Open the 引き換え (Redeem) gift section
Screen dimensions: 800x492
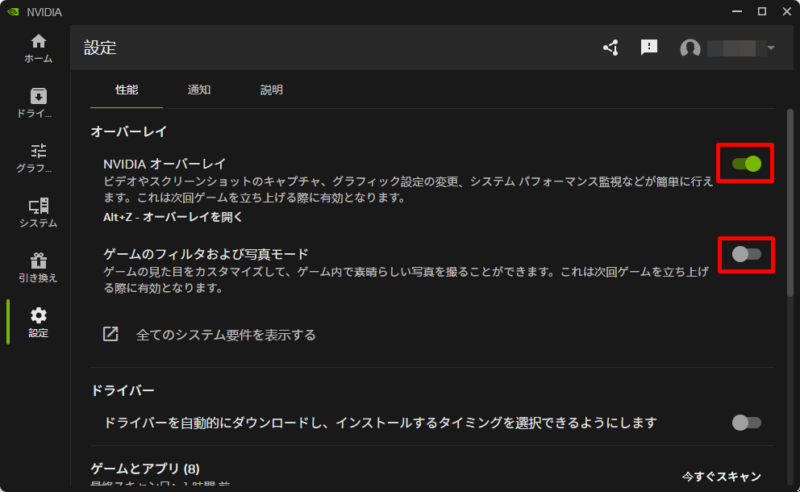[38, 267]
